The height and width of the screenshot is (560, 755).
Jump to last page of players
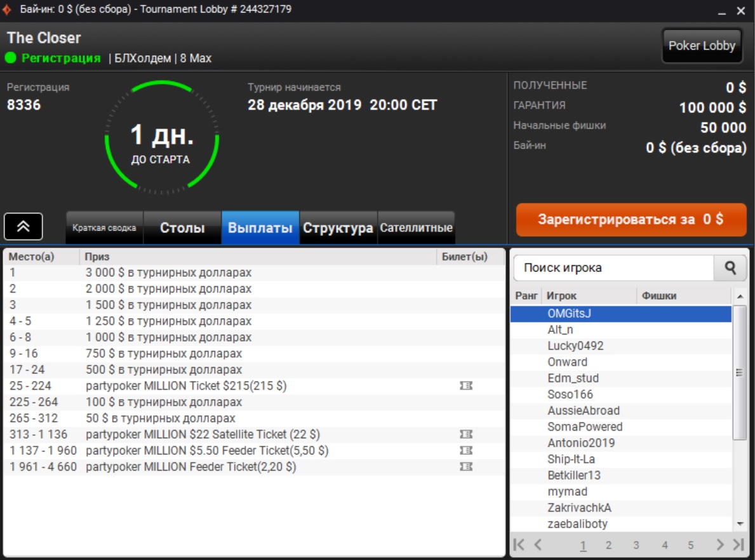(x=738, y=545)
